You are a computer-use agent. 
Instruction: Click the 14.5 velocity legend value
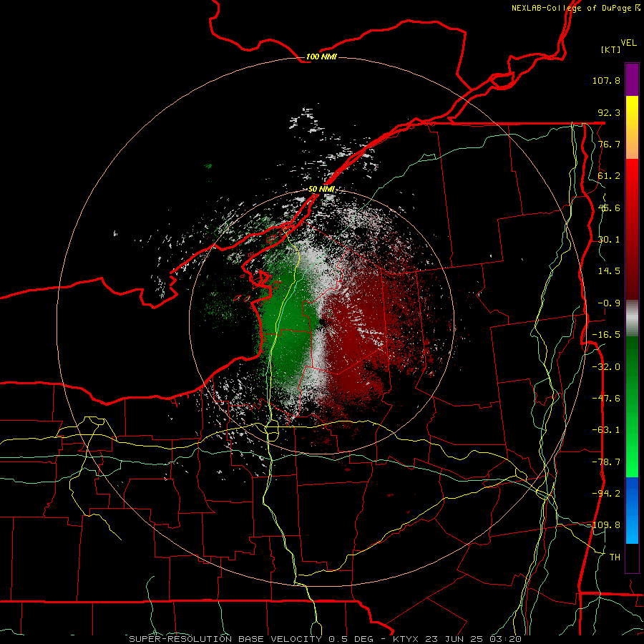point(609,271)
